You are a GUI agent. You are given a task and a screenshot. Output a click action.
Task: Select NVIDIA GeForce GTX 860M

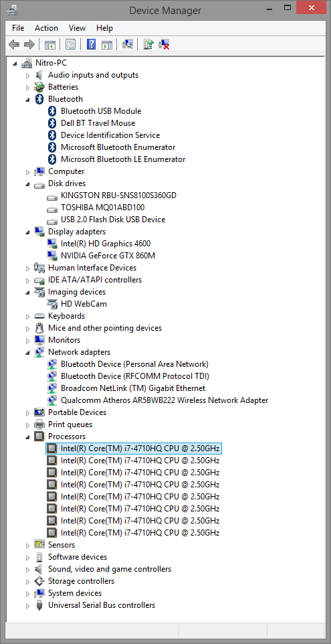click(108, 256)
